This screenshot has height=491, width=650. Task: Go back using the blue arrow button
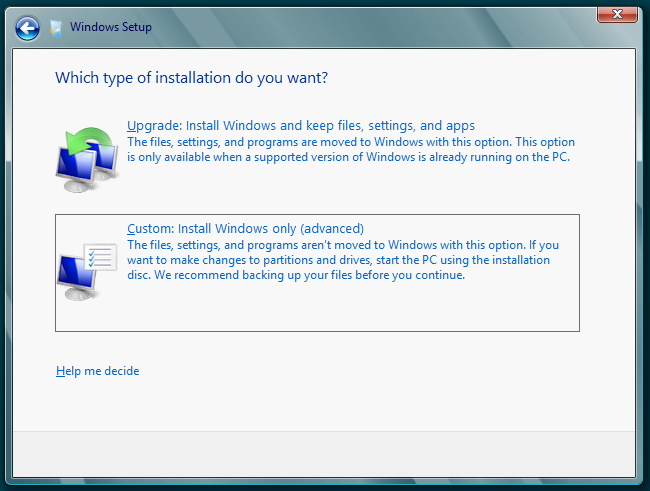pyautogui.click(x=28, y=28)
